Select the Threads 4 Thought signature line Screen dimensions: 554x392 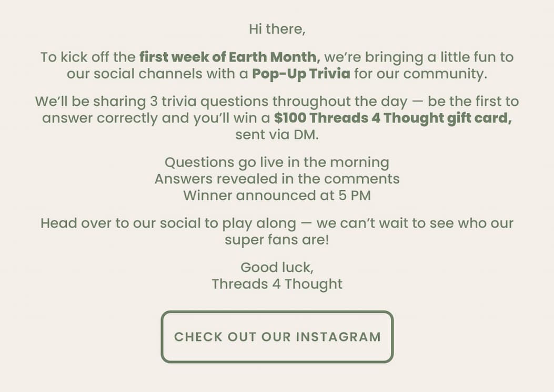277,284
